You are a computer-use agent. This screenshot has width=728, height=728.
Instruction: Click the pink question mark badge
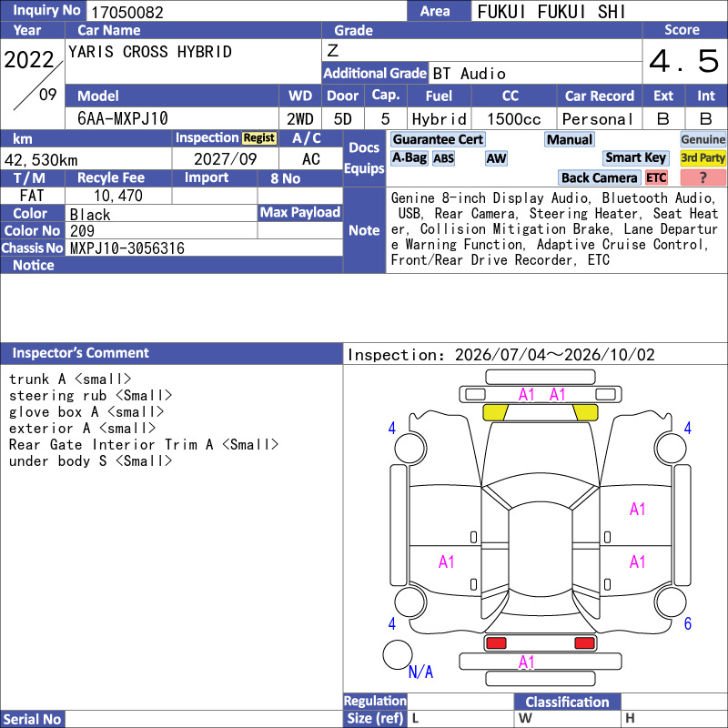(x=703, y=177)
